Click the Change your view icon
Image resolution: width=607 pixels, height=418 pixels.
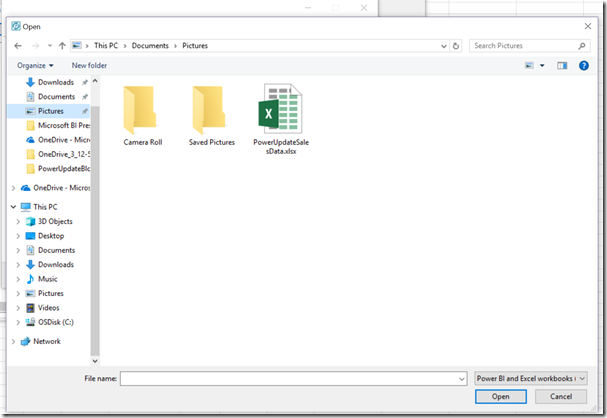coord(529,65)
